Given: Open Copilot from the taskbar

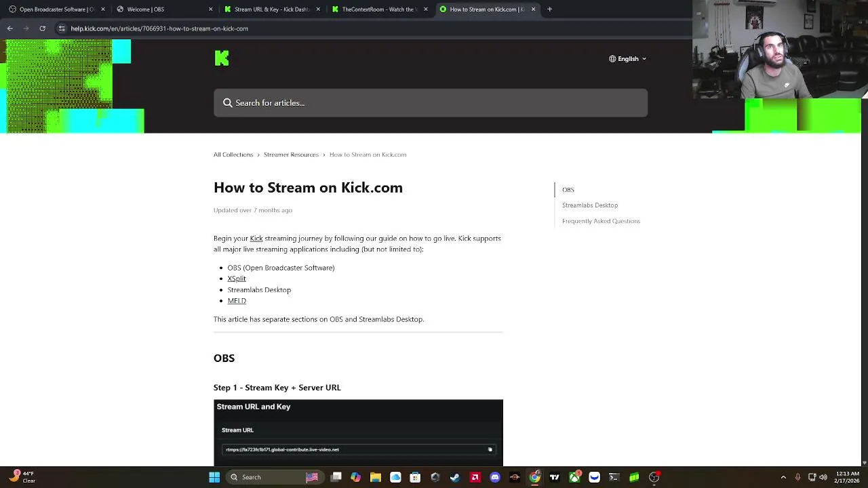Looking at the screenshot, I should 356,477.
